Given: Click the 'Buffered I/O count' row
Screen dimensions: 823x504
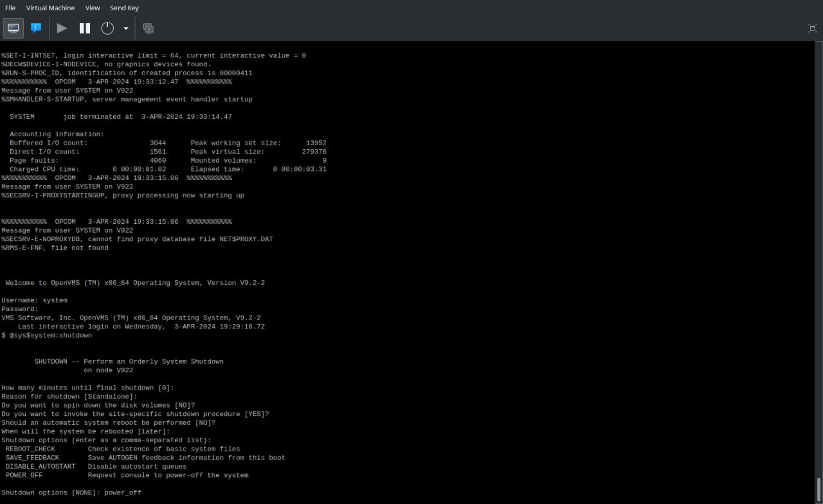Looking at the screenshot, I should click(168, 143).
